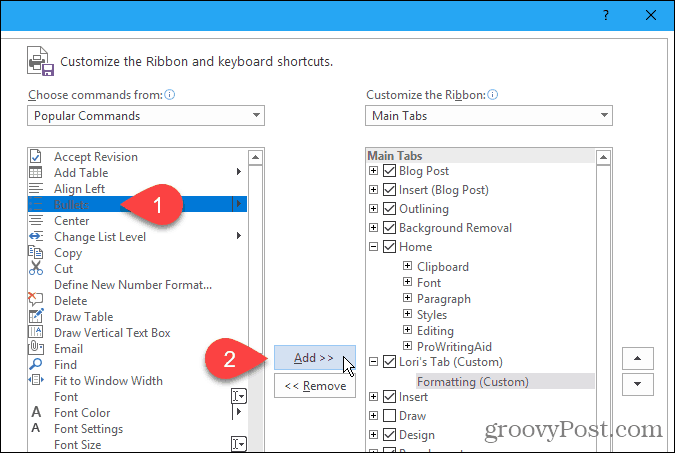This screenshot has height=453, width=675.
Task: Expand the ProWritingAid group node
Action: point(407,345)
